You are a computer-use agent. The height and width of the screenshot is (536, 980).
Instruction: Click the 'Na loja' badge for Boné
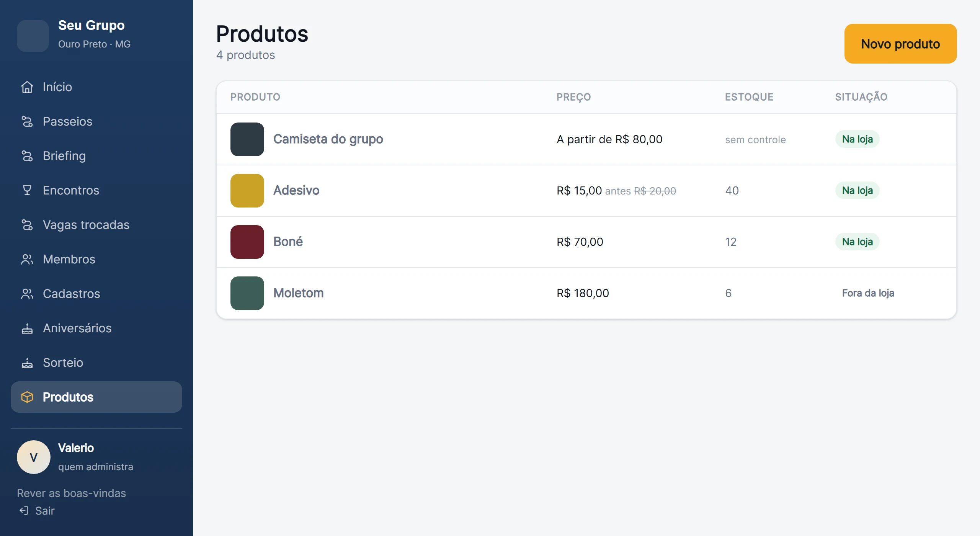[x=857, y=242]
